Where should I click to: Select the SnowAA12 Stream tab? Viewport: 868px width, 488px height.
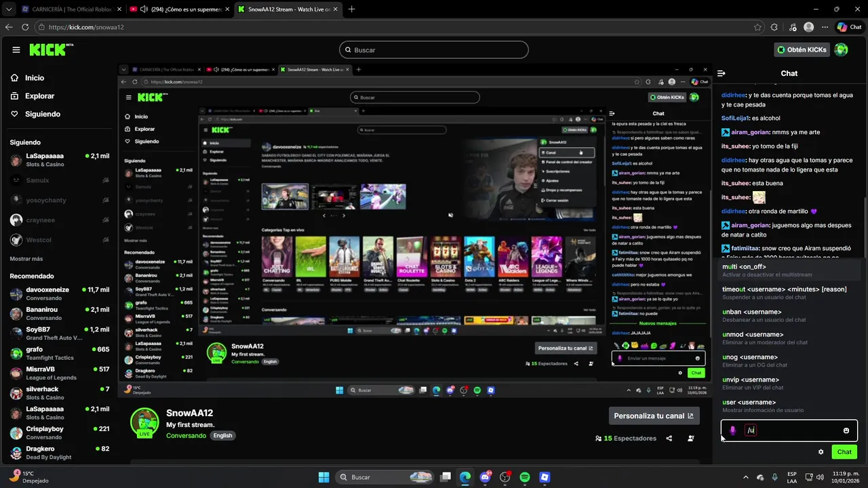(286, 9)
